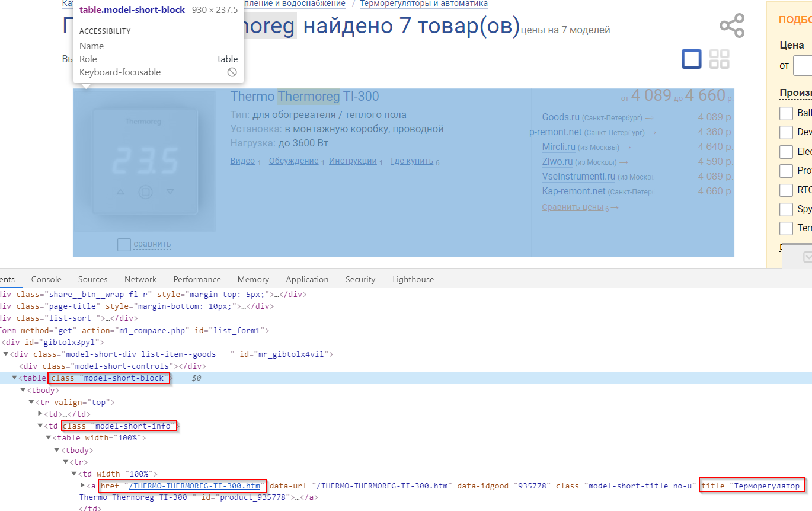
Task: Check the "RTC" manufacturer filter
Action: coord(786,190)
